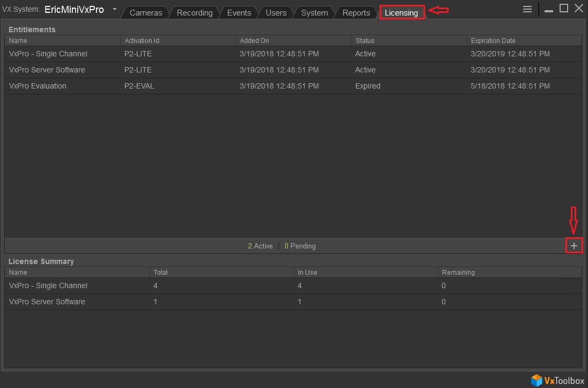This screenshot has height=388, width=588.
Task: Select VxPro - Single Channel in License Summary
Action: pyautogui.click(x=293, y=286)
